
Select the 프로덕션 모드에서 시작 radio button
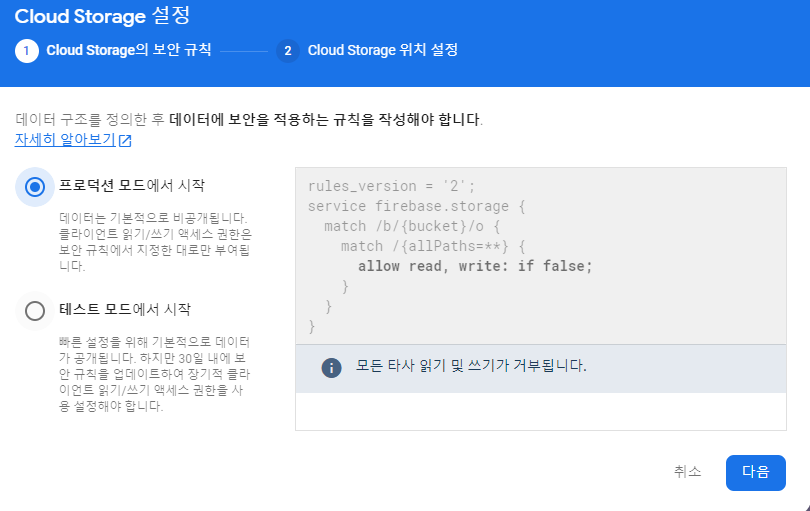[35, 187]
